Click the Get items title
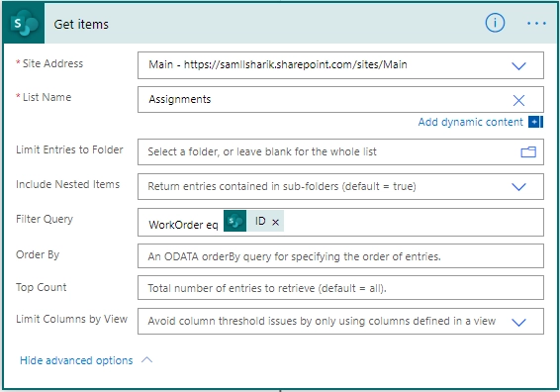560x392 pixels. pos(81,25)
